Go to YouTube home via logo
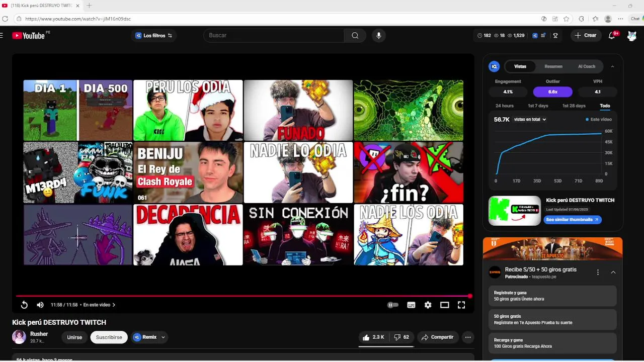644x362 pixels. tap(29, 36)
